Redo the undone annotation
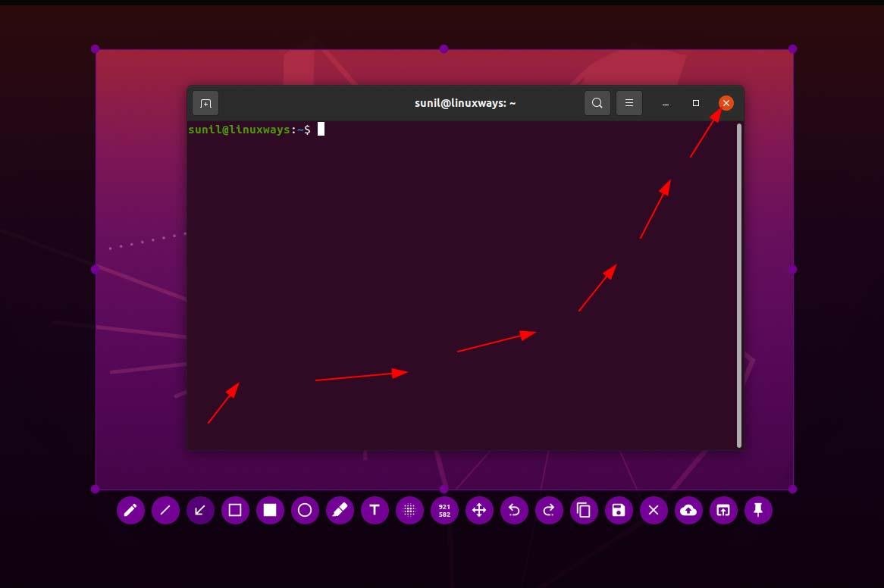 pos(549,511)
